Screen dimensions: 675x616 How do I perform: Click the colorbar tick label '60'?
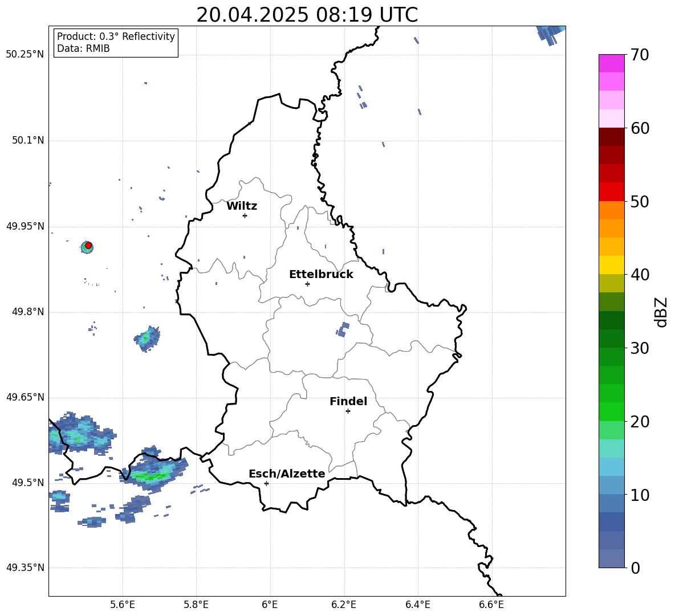point(640,128)
